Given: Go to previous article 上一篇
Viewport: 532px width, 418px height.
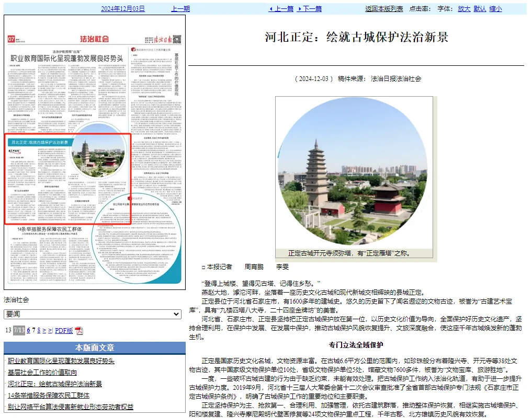Looking at the screenshot, I should [281, 9].
